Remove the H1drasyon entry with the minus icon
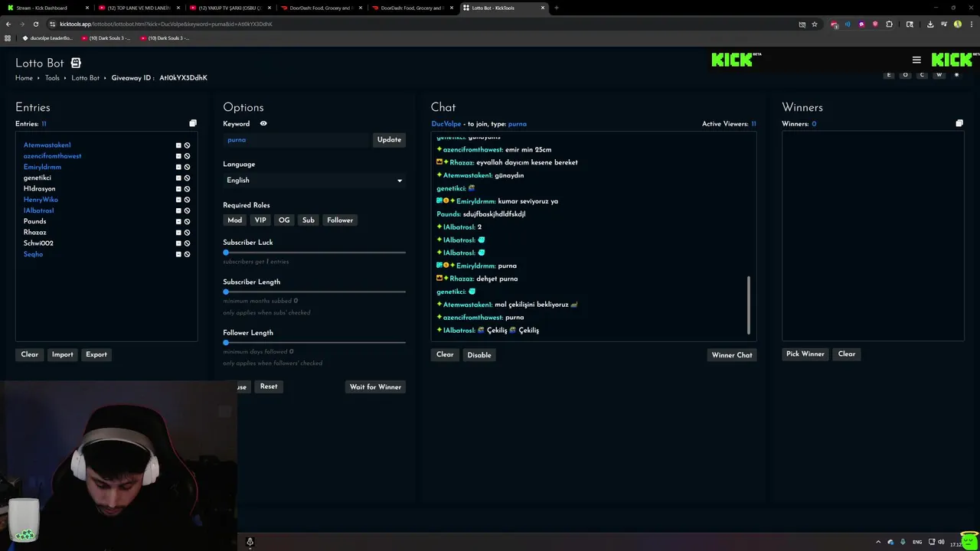 tap(178, 189)
